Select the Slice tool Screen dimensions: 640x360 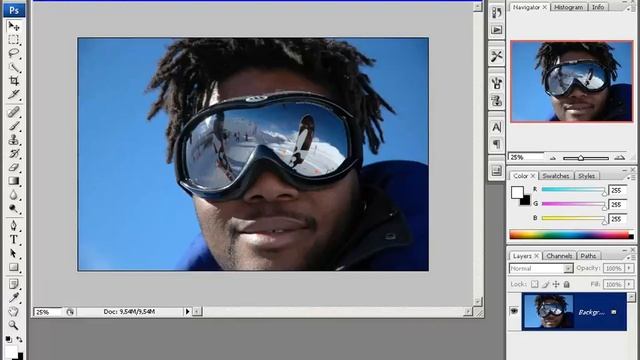(x=13, y=94)
